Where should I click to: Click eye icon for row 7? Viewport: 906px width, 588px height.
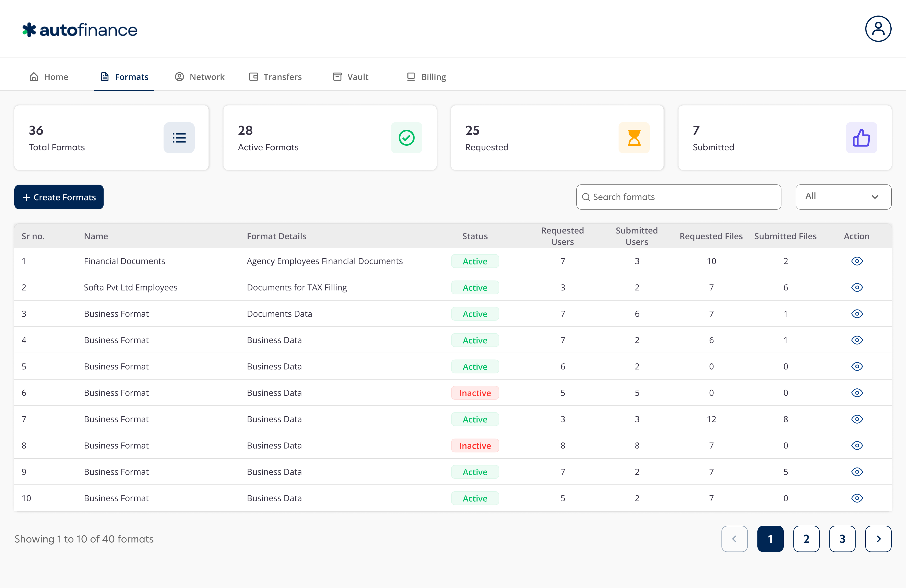click(x=857, y=419)
